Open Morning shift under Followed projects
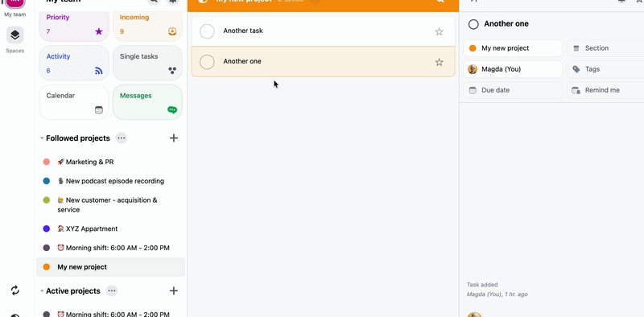Viewport: 644px width, 317px height. coord(111,248)
